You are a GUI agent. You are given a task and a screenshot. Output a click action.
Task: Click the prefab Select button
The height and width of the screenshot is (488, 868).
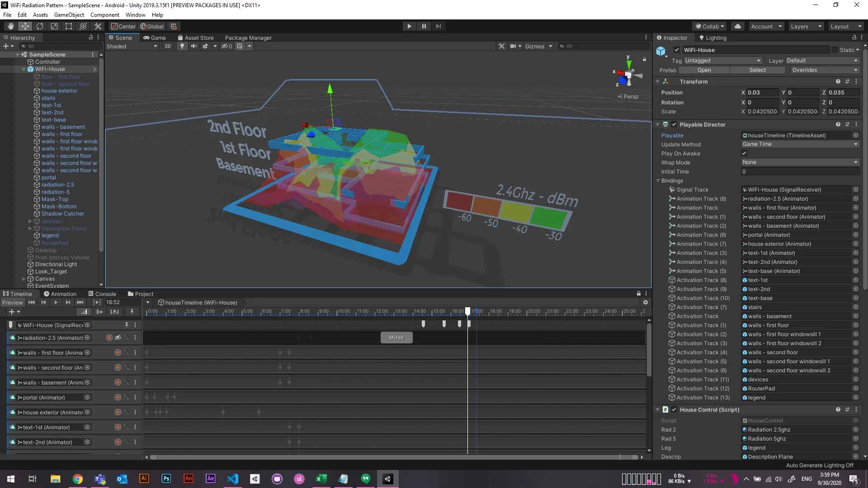(x=758, y=70)
